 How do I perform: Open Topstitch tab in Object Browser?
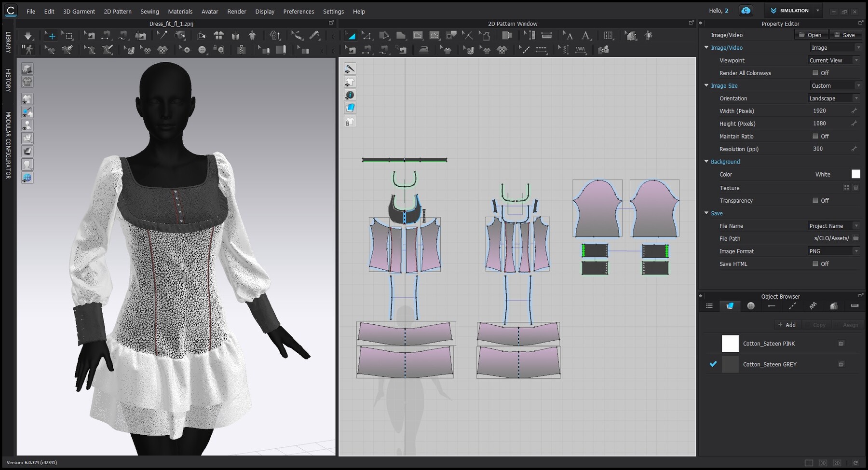coord(792,306)
